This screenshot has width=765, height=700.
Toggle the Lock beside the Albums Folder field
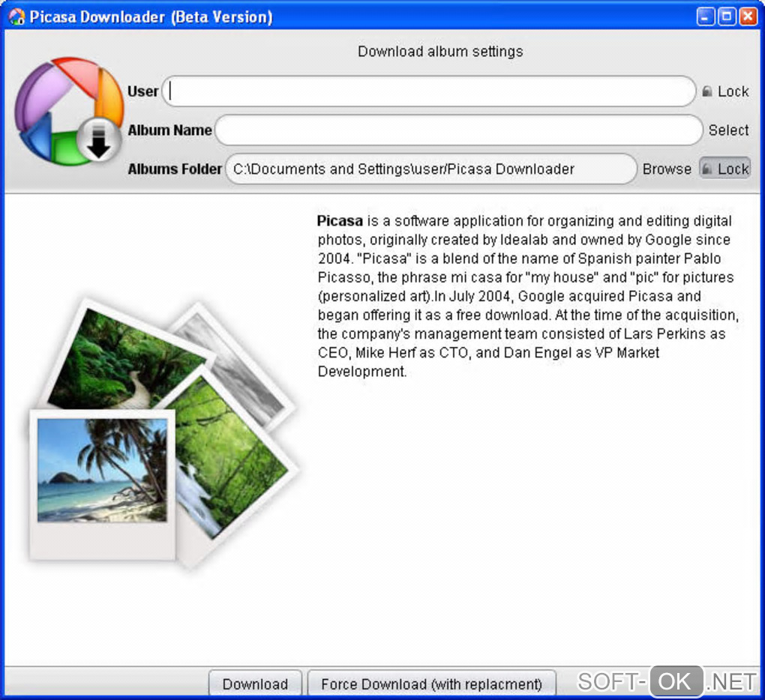point(725,169)
